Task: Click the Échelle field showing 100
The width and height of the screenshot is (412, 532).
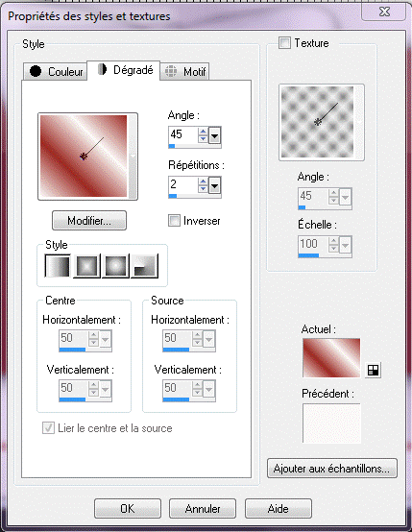Action: [x=314, y=244]
